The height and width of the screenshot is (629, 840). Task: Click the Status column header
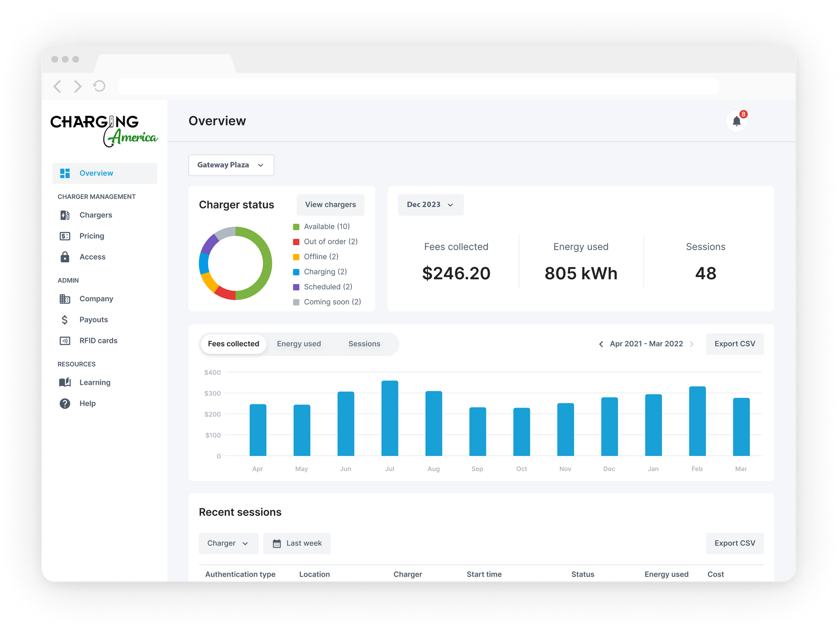tap(583, 574)
